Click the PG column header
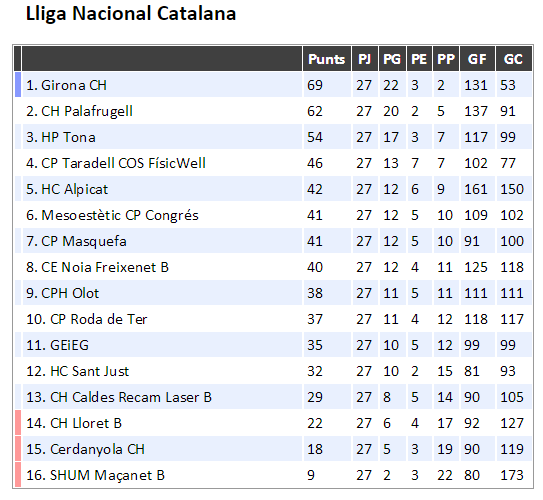The width and height of the screenshot is (543, 500). coord(392,59)
